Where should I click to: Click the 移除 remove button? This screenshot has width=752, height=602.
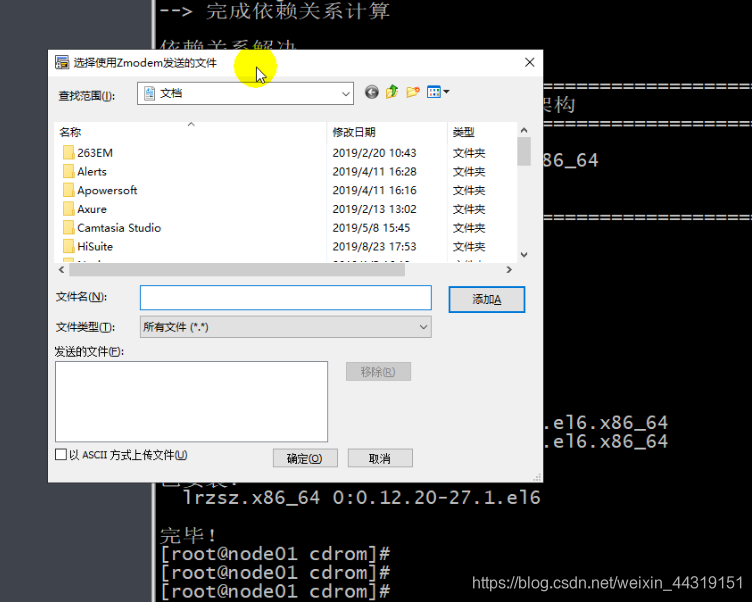pyautogui.click(x=378, y=372)
